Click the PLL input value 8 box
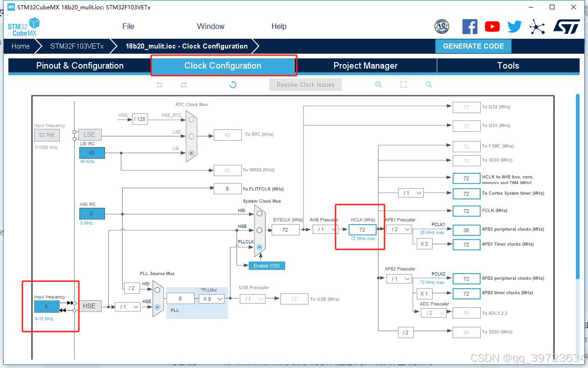This screenshot has width=588, height=368. click(181, 299)
